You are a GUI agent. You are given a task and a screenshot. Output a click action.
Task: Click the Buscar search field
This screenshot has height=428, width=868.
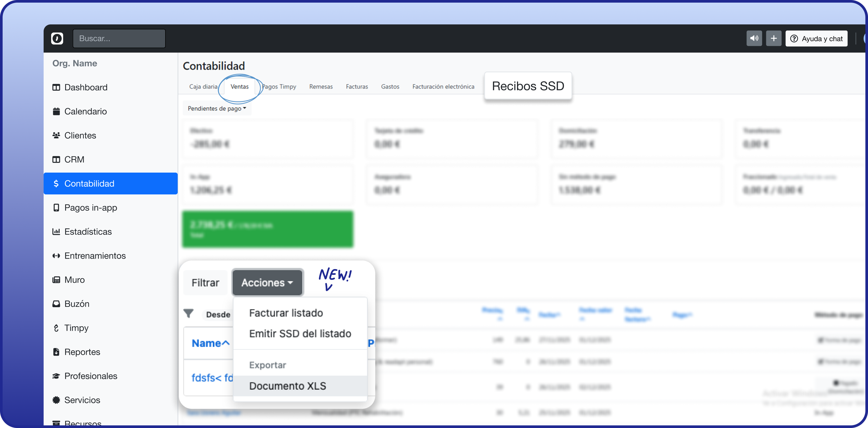119,38
